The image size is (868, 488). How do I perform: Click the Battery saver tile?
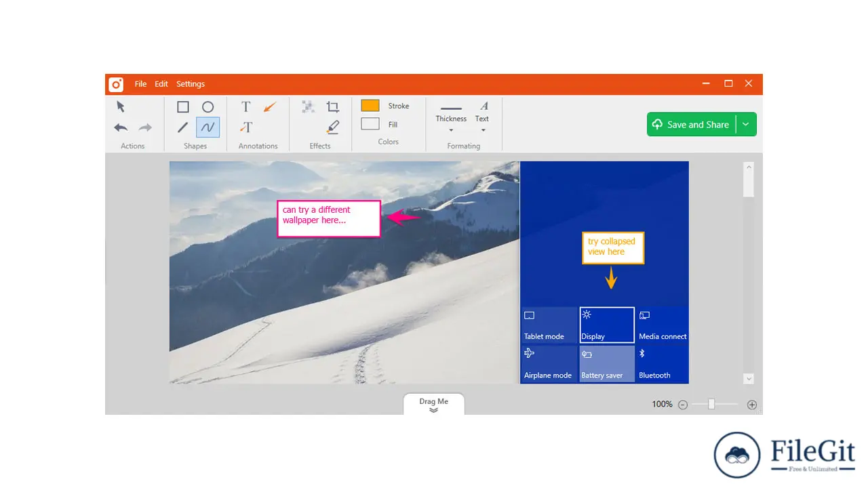607,364
